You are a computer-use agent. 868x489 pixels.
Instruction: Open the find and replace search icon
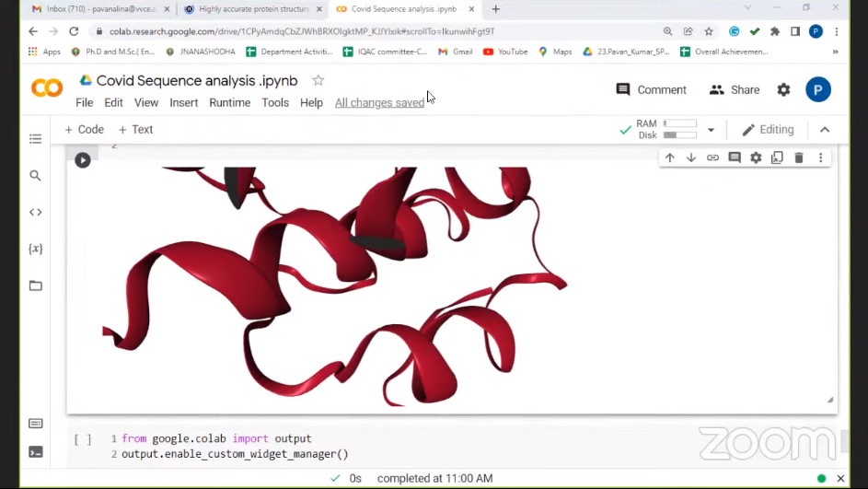pos(35,176)
